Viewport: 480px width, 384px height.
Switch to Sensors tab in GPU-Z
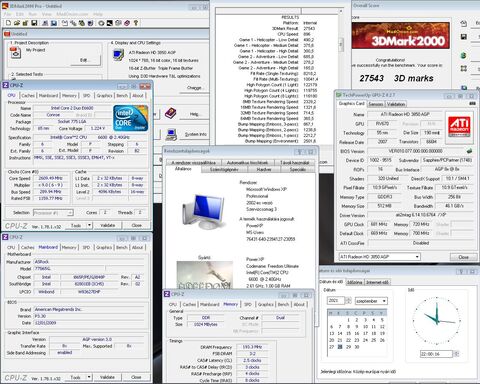(x=376, y=104)
